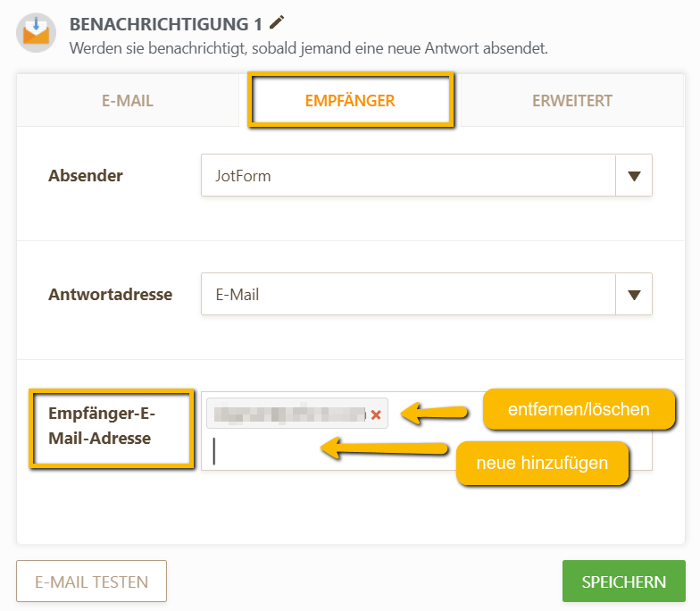Click the E-Mail value in Antwortadresse field
The height and width of the screenshot is (611, 700).
[237, 295]
